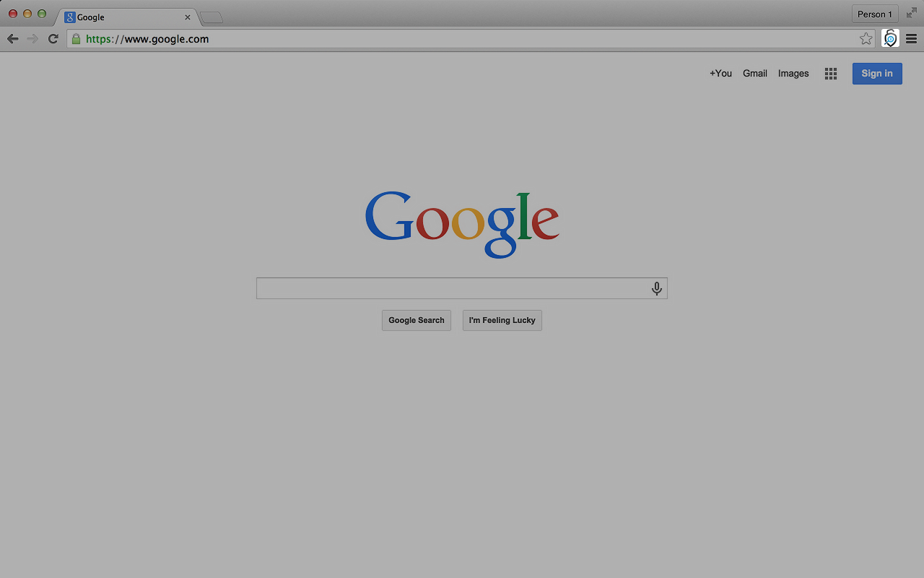The width and height of the screenshot is (924, 578).
Task: Open a new tab
Action: 211,17
